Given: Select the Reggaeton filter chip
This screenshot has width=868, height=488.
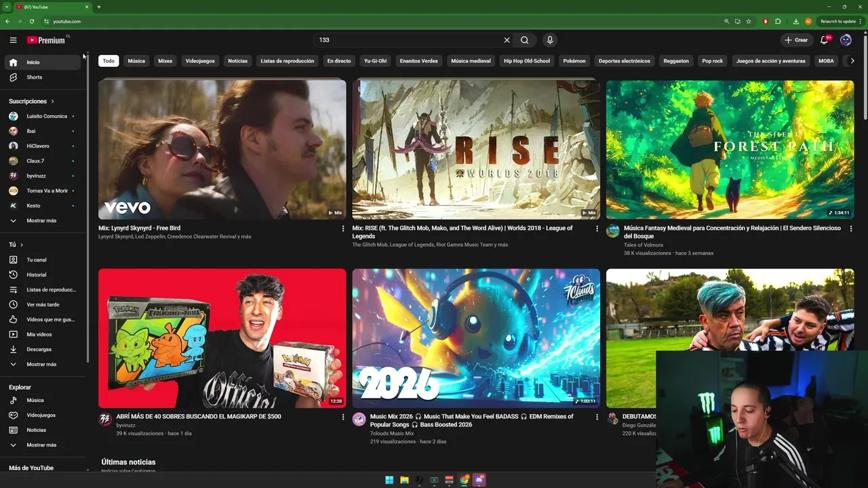Looking at the screenshot, I should [x=676, y=61].
